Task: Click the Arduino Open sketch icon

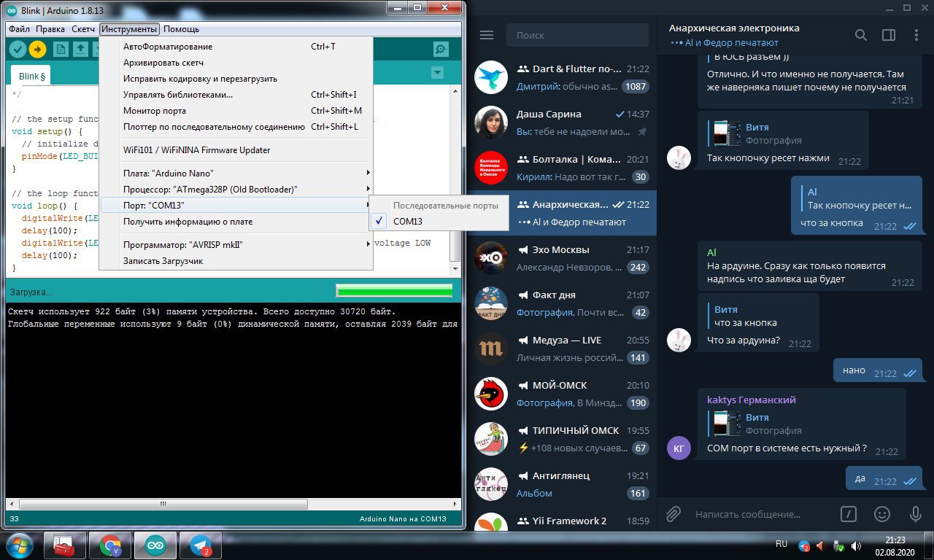Action: pos(80,49)
